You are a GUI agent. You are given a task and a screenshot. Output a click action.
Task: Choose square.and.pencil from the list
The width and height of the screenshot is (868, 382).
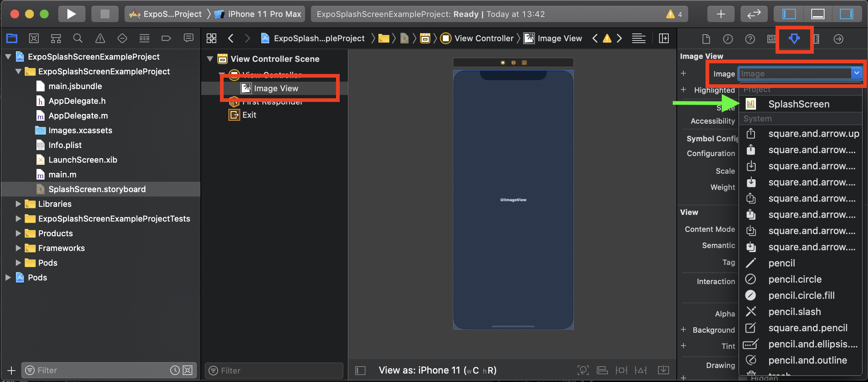coord(801,328)
